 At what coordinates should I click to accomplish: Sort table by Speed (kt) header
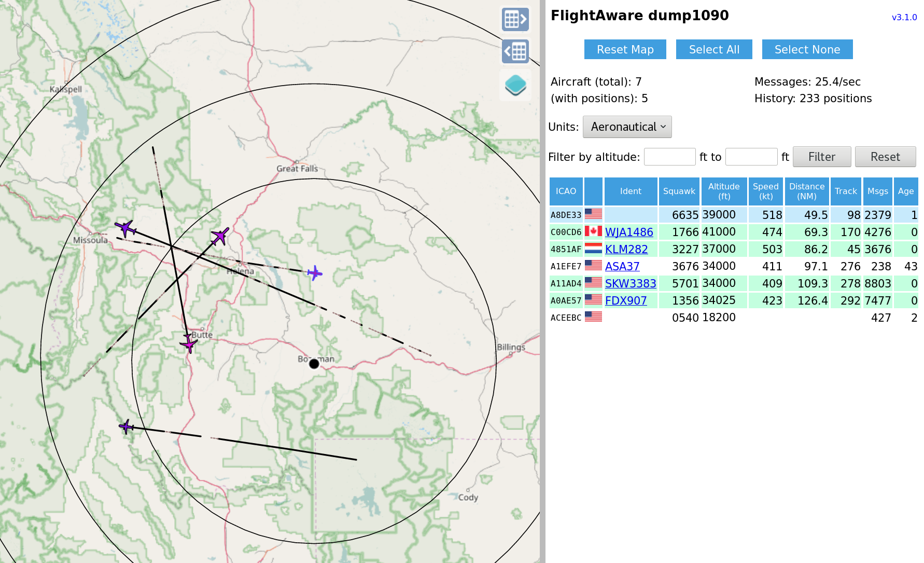pyautogui.click(x=765, y=191)
